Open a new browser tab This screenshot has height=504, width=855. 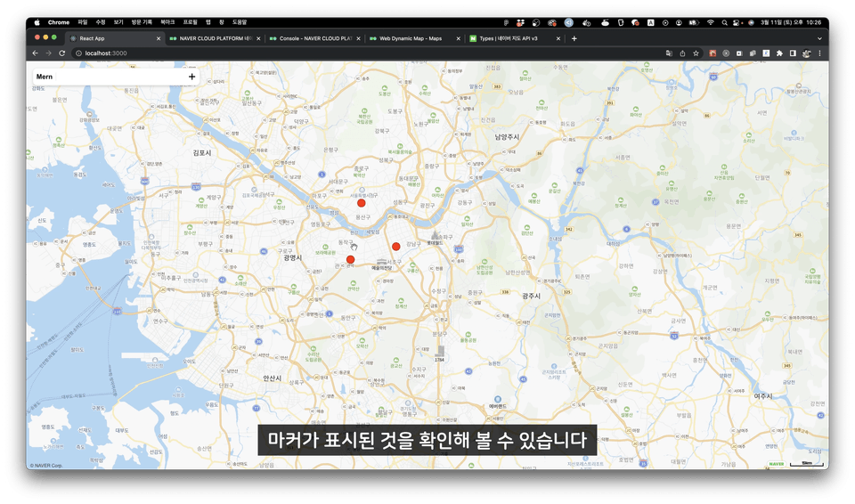click(x=574, y=38)
